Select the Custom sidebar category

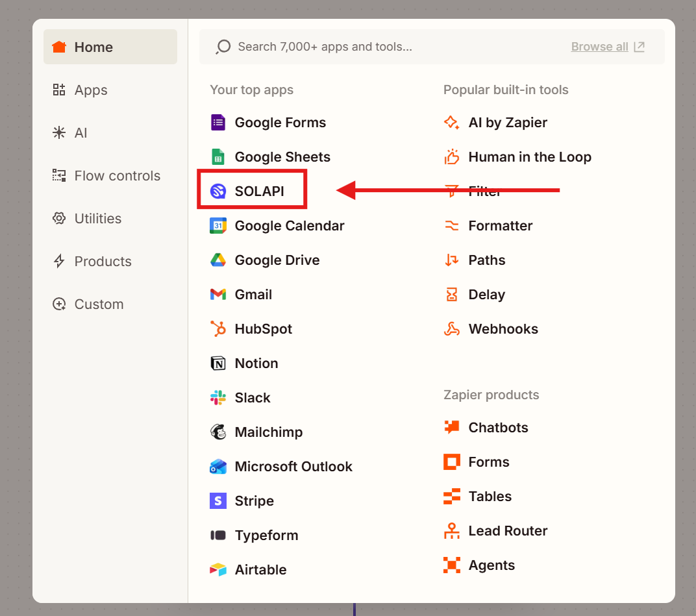click(99, 304)
